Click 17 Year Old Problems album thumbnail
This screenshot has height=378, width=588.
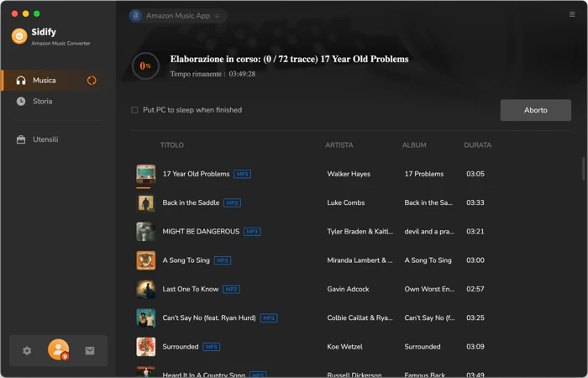(146, 174)
